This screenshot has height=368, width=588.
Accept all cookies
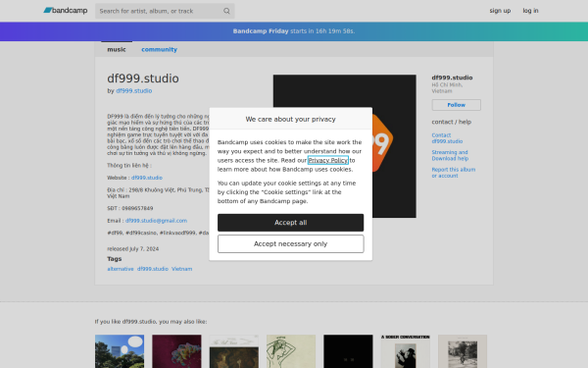tap(291, 223)
